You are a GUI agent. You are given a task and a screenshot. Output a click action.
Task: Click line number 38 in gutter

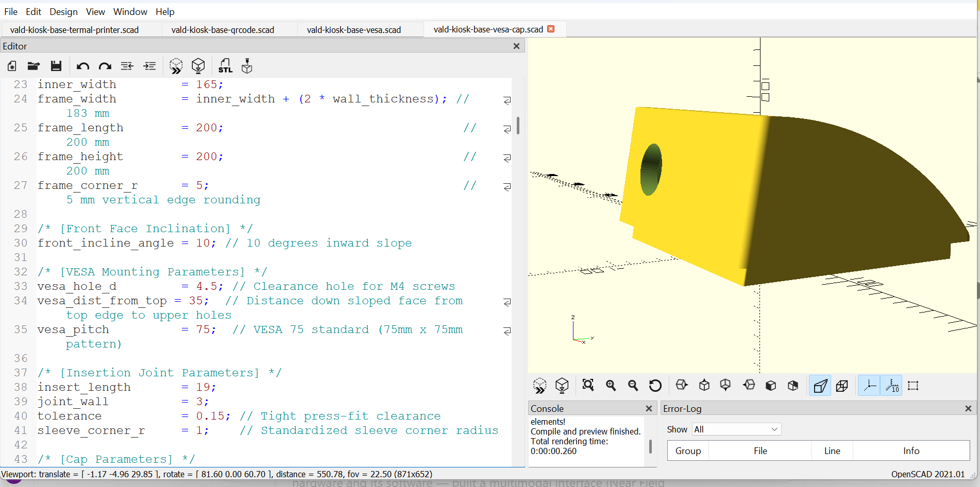point(20,387)
